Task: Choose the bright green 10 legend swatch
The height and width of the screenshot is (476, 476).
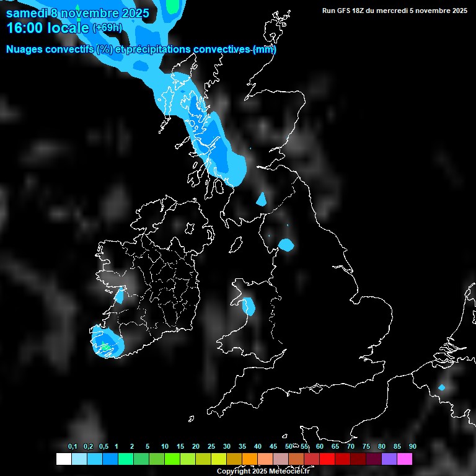Action: [x=172, y=459]
